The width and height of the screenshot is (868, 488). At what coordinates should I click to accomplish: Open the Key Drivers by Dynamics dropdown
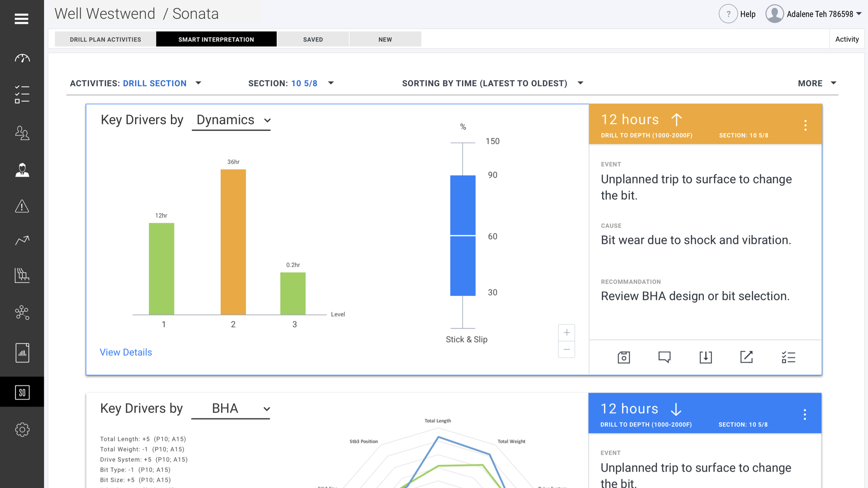[231, 120]
